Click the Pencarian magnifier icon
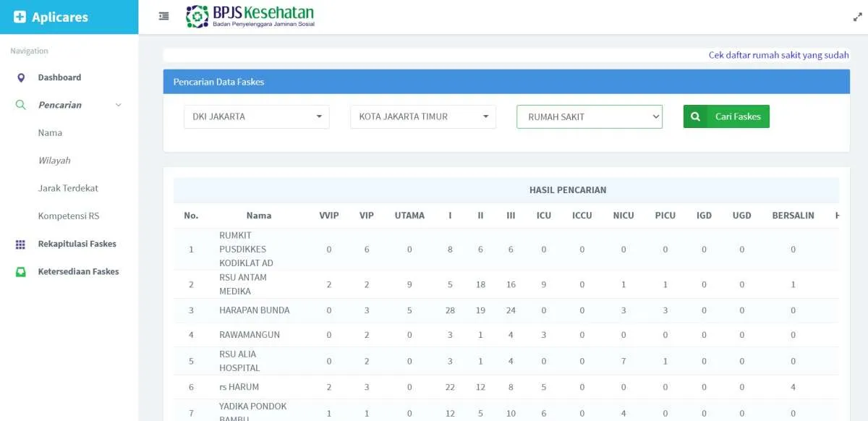868x421 pixels. (20, 105)
